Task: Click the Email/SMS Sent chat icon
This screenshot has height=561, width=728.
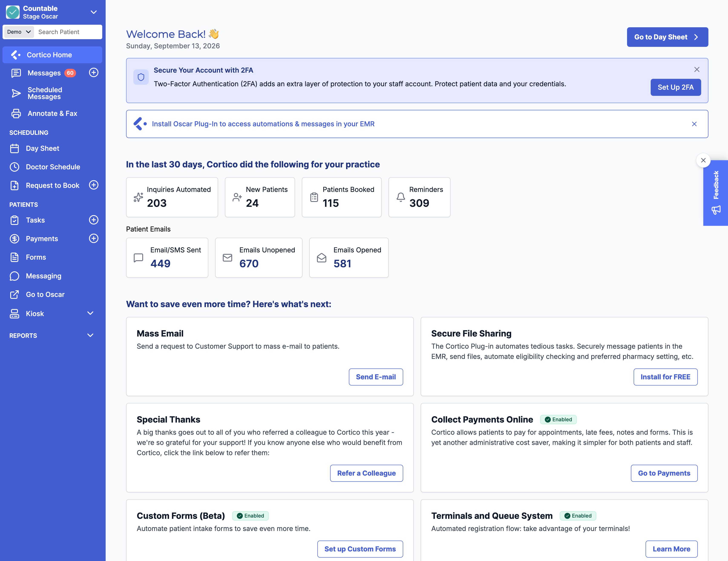Action: (138, 258)
